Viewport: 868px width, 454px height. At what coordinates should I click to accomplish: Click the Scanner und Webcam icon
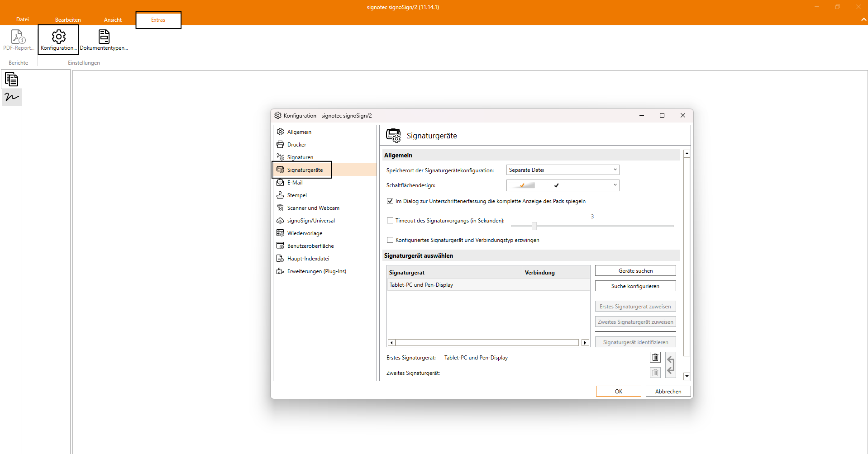click(280, 208)
